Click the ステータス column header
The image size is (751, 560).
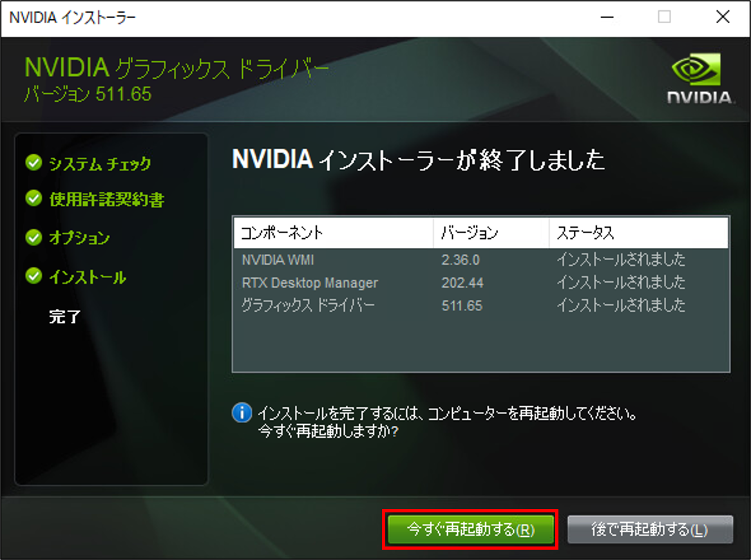click(x=638, y=233)
